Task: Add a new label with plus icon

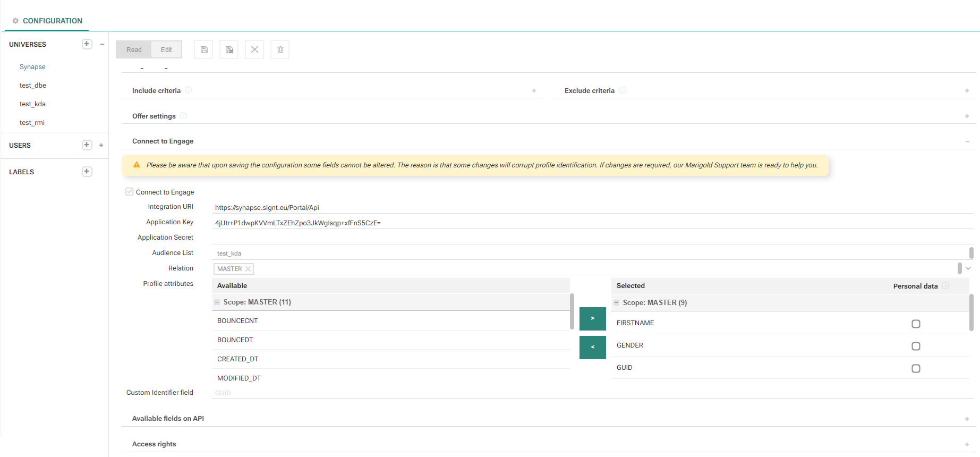Action: tap(87, 172)
